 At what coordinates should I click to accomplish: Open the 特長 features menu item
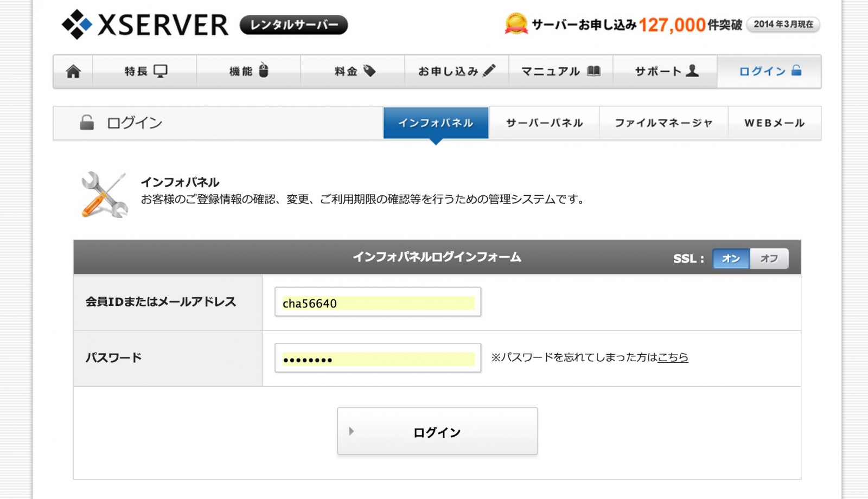(x=145, y=71)
